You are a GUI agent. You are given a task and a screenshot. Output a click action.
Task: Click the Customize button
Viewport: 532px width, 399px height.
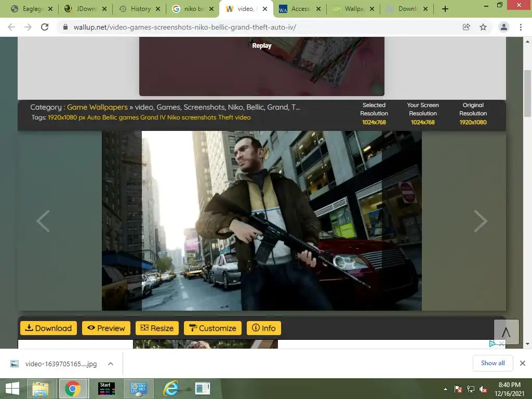[212, 328]
